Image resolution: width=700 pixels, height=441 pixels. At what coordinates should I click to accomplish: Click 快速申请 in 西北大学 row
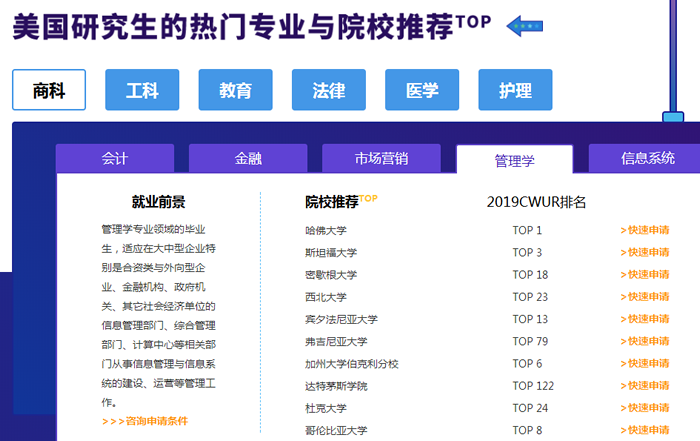[645, 297]
